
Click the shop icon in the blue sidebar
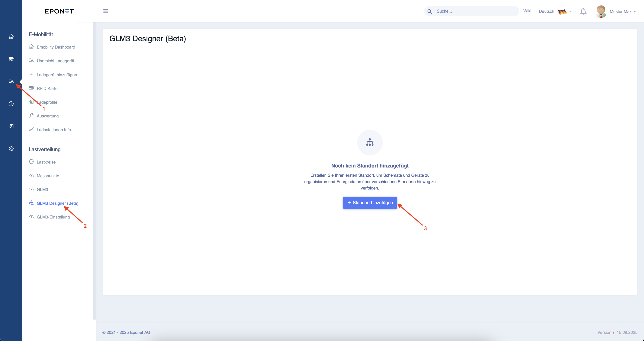pyautogui.click(x=11, y=59)
